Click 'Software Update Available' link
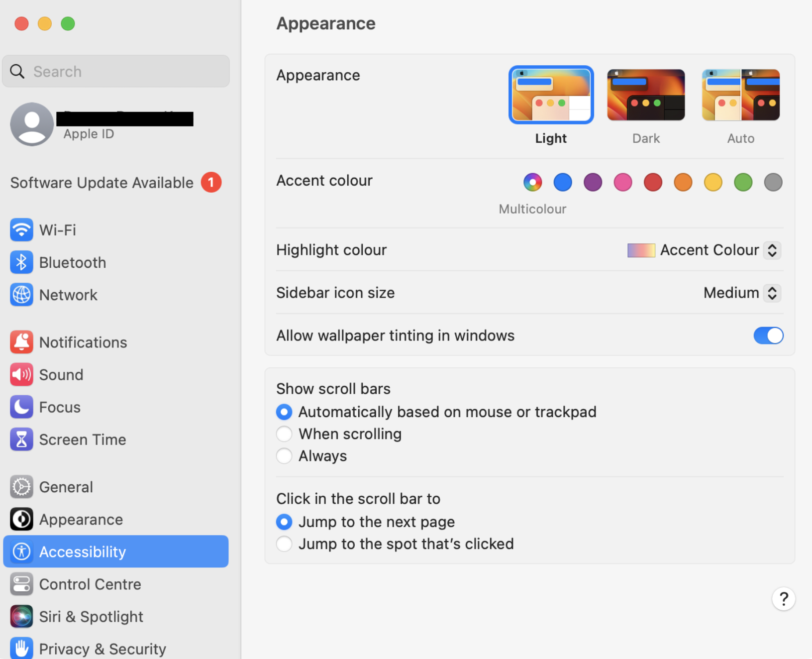The image size is (812, 659). (x=102, y=183)
